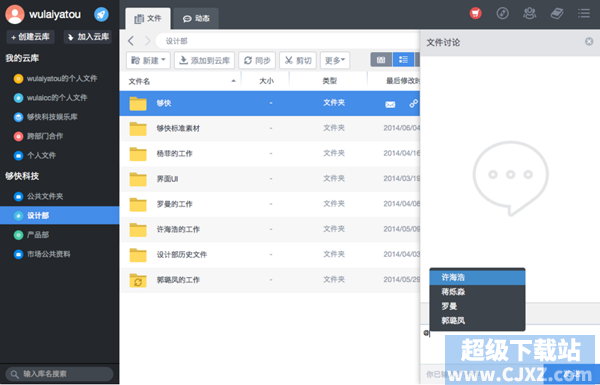The image size is (600, 385).
Task: Click folder icon of 杨菲的工作
Action: click(x=138, y=154)
